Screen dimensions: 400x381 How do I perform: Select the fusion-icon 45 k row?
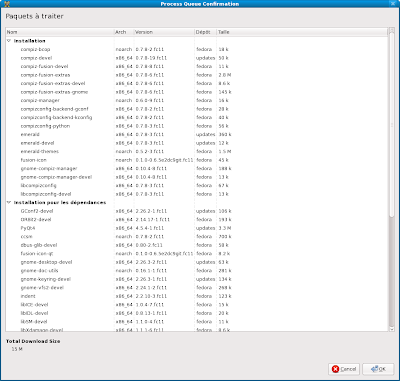point(197,160)
